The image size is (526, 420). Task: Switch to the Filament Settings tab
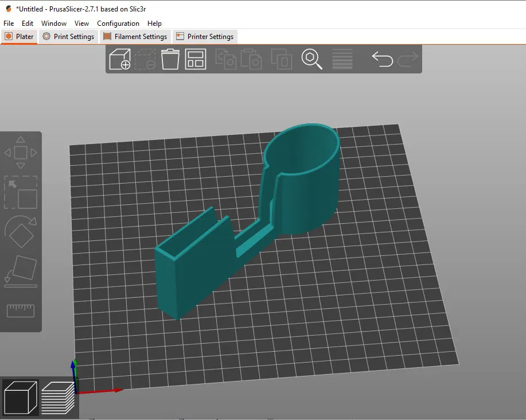click(135, 37)
